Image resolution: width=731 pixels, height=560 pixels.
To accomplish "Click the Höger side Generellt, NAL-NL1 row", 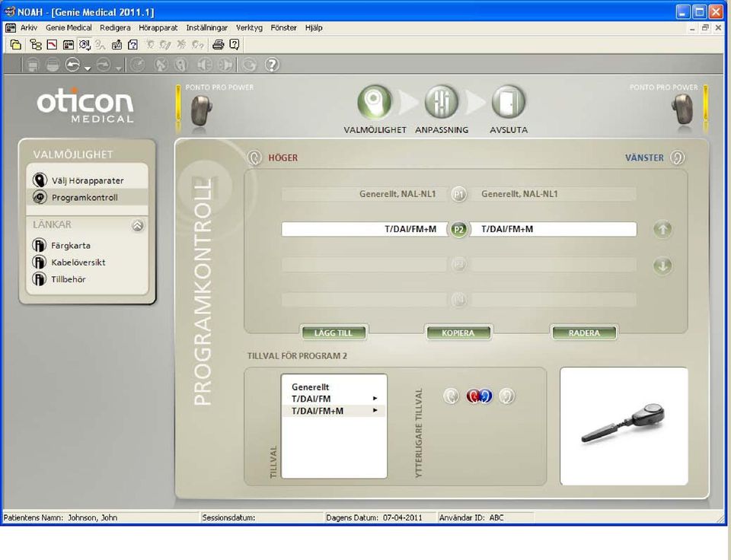I will [365, 194].
